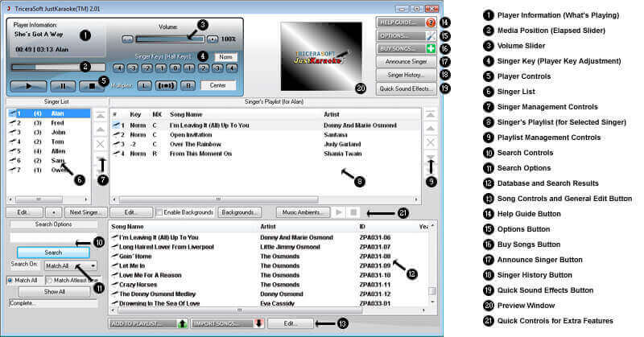Set singer key to +3
The image size is (644, 337).
point(217,68)
